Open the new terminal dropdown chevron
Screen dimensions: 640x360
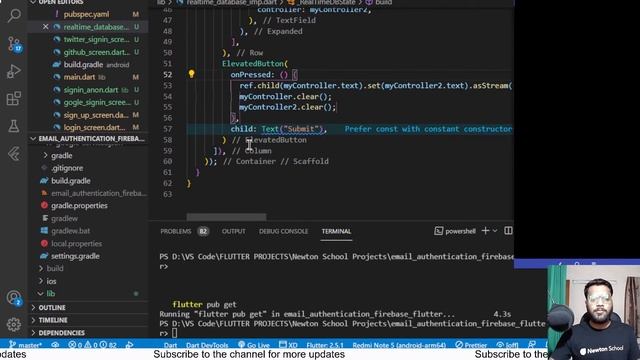[495, 231]
